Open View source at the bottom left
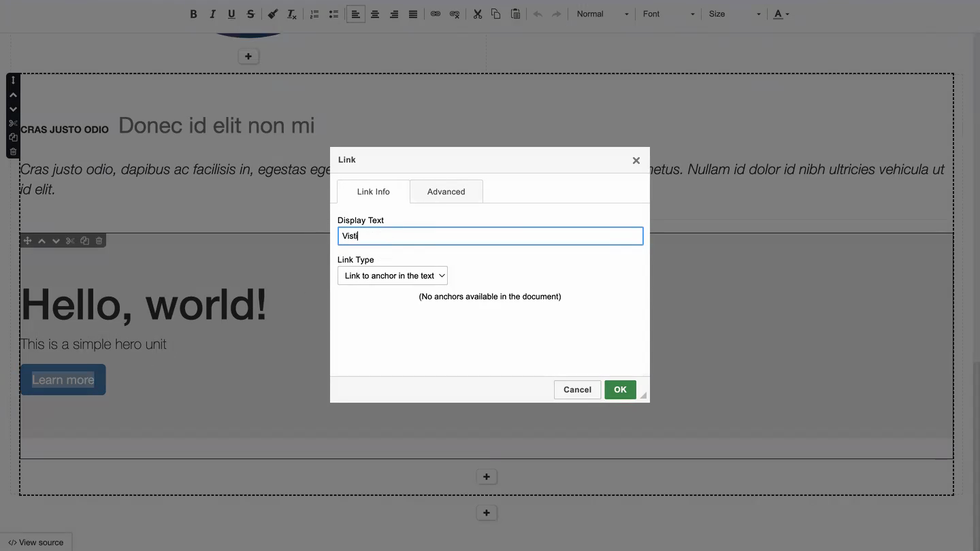Viewport: 980px width, 551px height. click(x=36, y=542)
